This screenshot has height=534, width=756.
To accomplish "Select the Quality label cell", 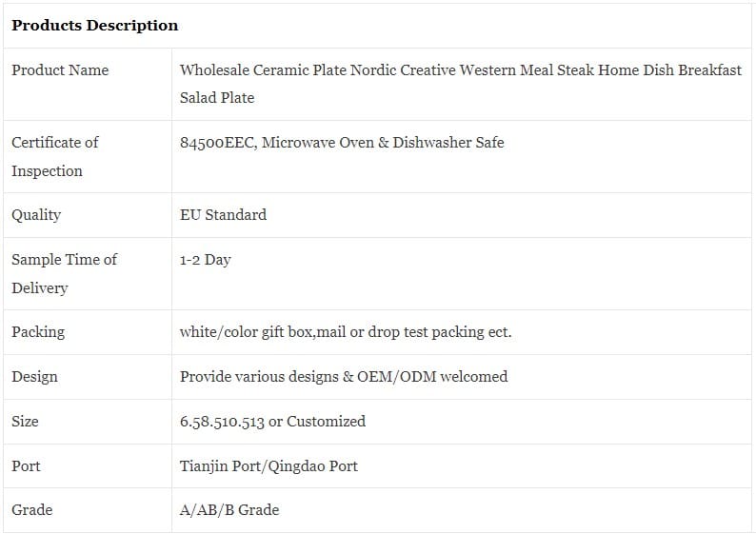I will pyautogui.click(x=36, y=215).
